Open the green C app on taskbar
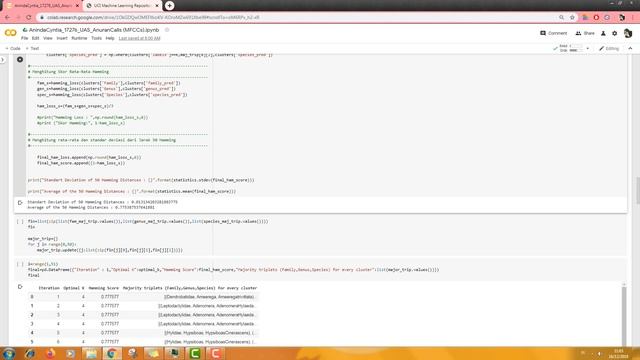This screenshot has width=640, height=360. tap(195, 353)
